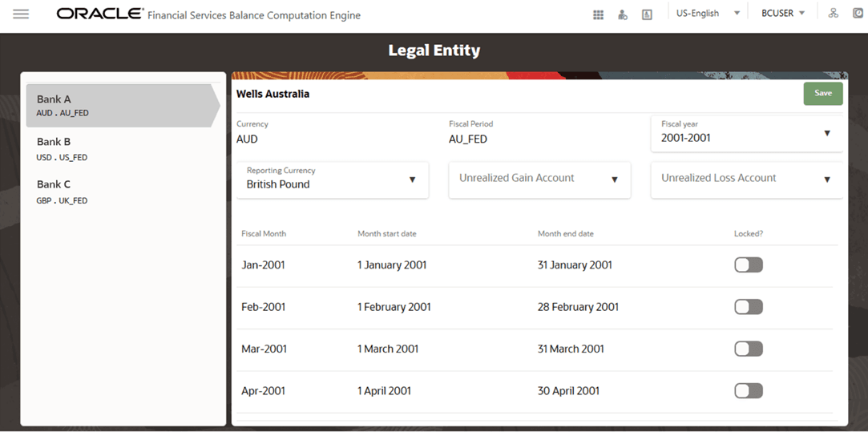Click the Fiscal Month column header
868x432 pixels.
tap(264, 234)
